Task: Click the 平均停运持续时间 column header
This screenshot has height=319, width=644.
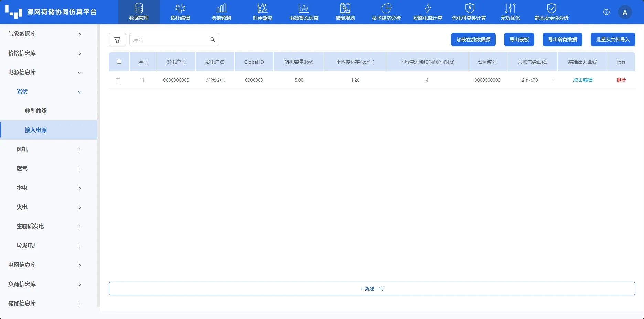Action: pos(427,62)
